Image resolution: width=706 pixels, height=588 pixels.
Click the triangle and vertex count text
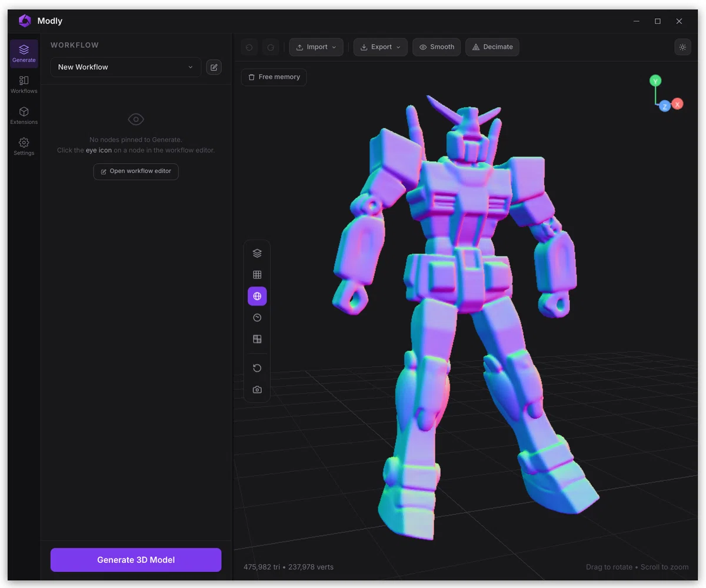pyautogui.click(x=288, y=567)
